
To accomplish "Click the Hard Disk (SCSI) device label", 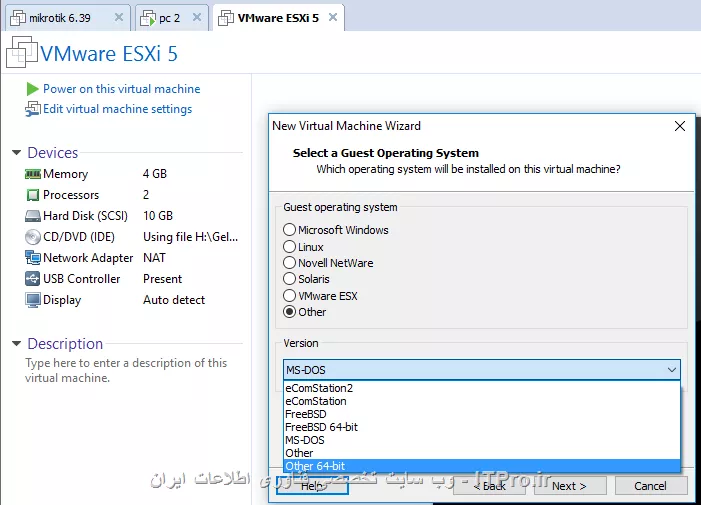I will 85,216.
